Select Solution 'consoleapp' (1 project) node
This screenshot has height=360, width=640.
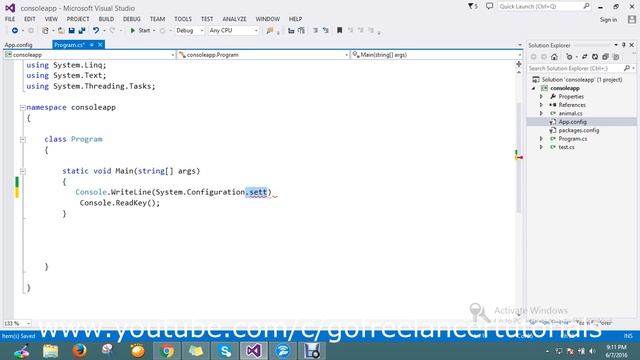582,80
